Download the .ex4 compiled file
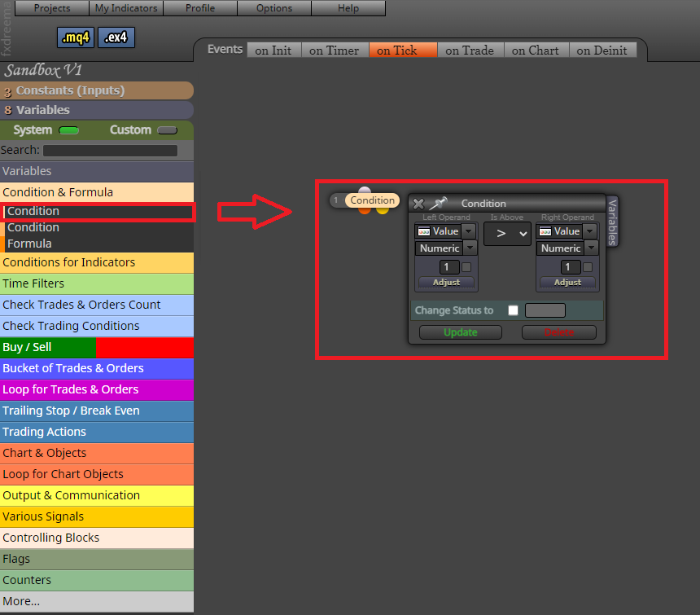Viewport: 700px width, 615px height. pyautogui.click(x=116, y=37)
